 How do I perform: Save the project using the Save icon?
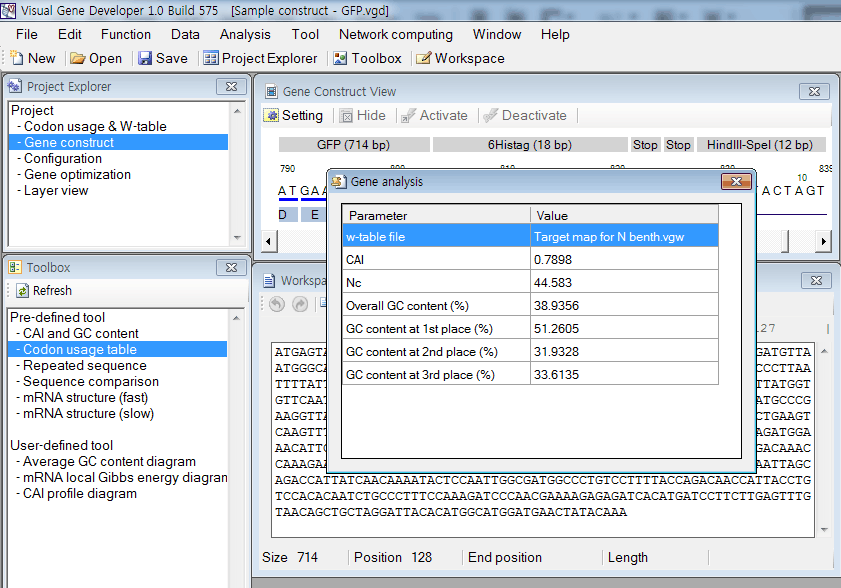point(162,58)
